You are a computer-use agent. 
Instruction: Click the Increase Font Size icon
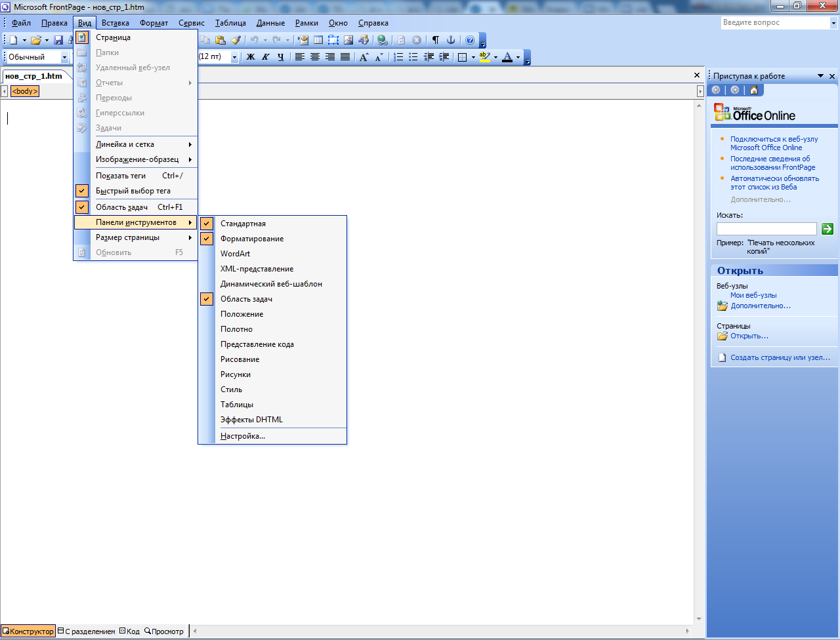click(364, 57)
